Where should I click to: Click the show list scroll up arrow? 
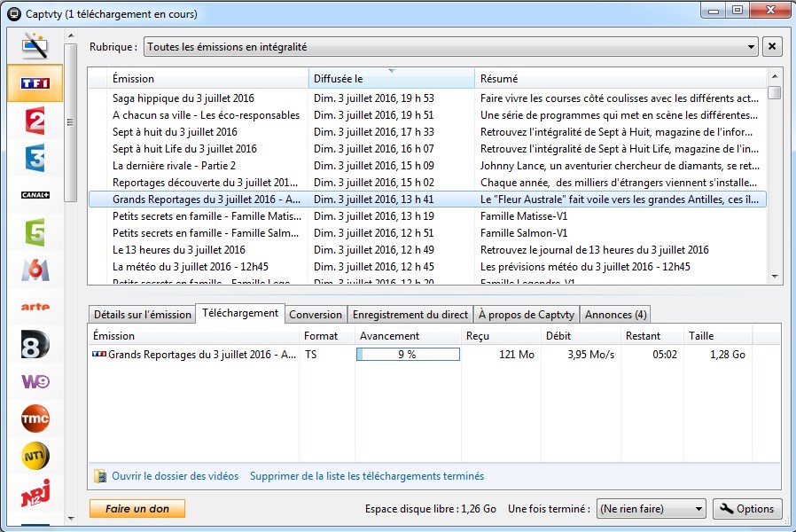click(774, 76)
